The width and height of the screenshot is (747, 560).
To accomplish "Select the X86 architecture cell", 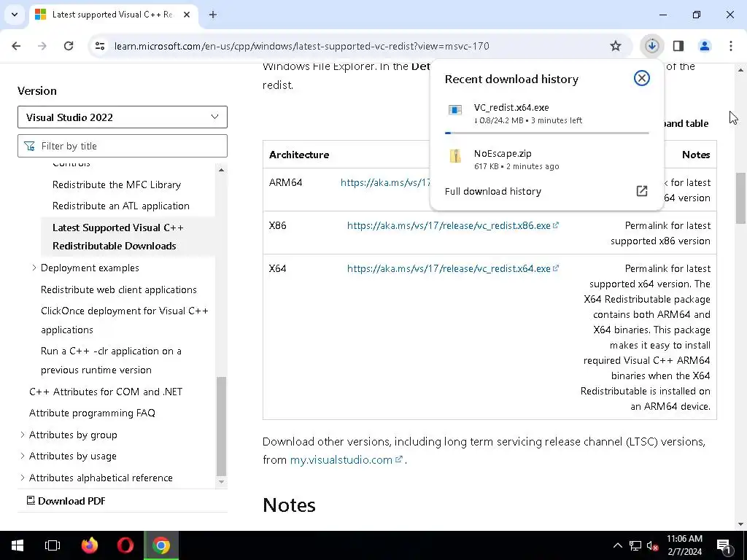I will click(278, 225).
